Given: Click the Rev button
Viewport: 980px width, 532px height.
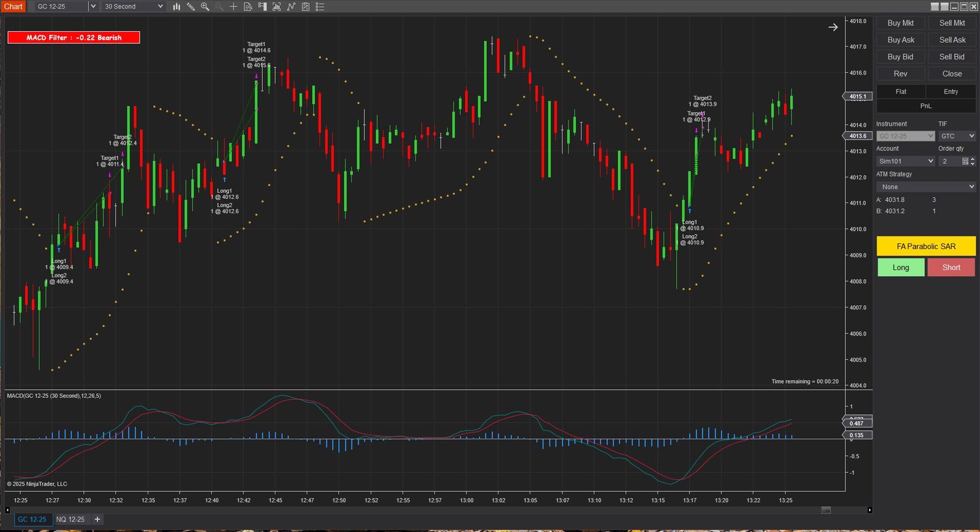Looking at the screenshot, I should [900, 73].
